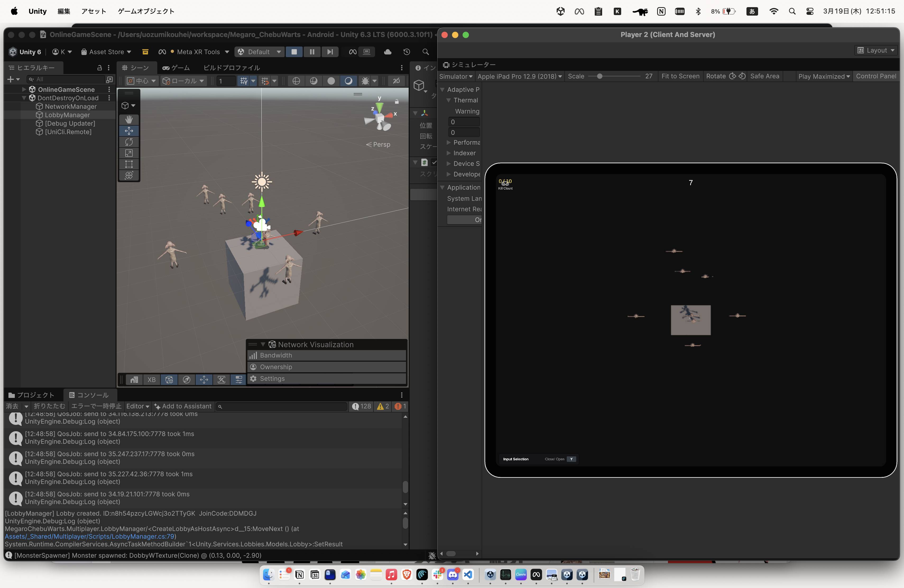The image size is (904, 588).
Task: Open Unity Cloud icon in toolbar
Action: [388, 52]
